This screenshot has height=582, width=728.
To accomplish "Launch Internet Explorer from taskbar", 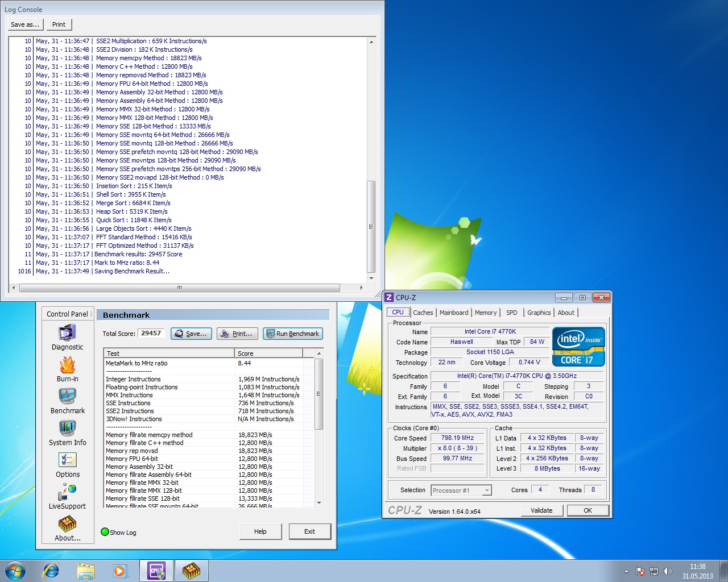I will click(x=51, y=571).
